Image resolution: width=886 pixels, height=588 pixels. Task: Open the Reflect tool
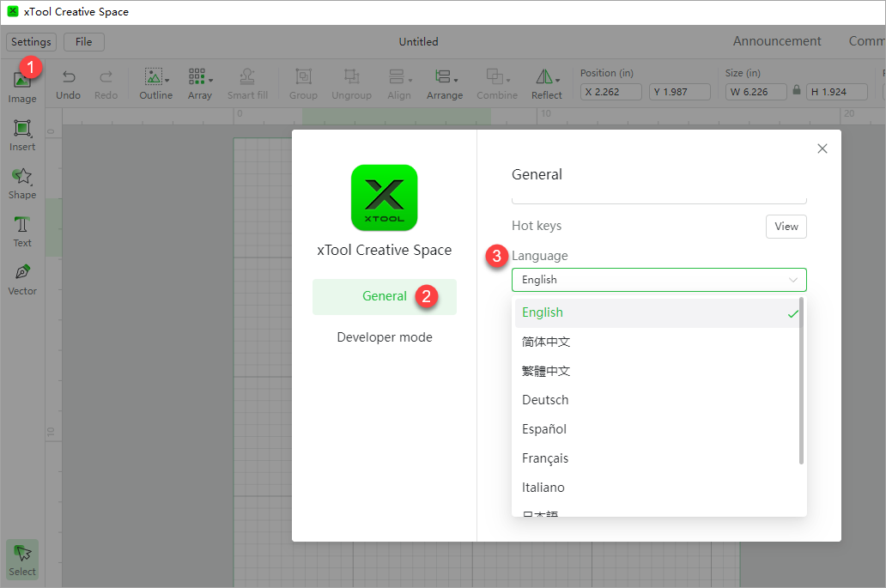pyautogui.click(x=546, y=84)
